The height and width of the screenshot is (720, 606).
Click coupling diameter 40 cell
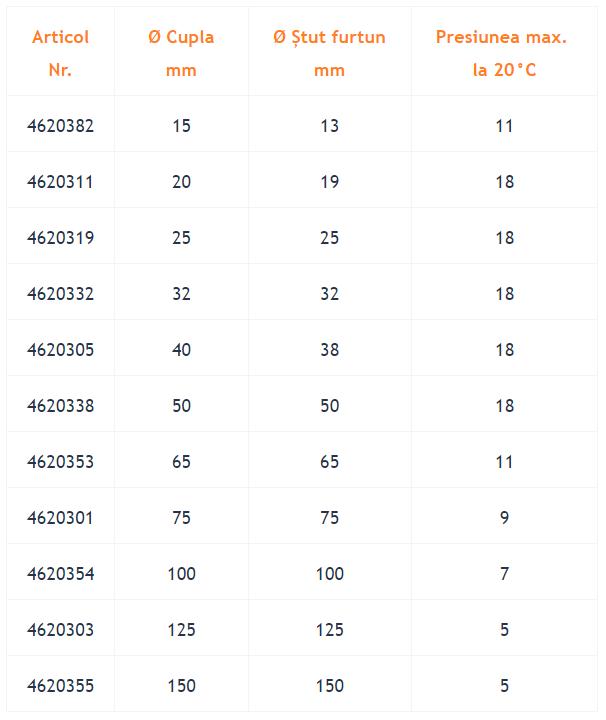(181, 350)
